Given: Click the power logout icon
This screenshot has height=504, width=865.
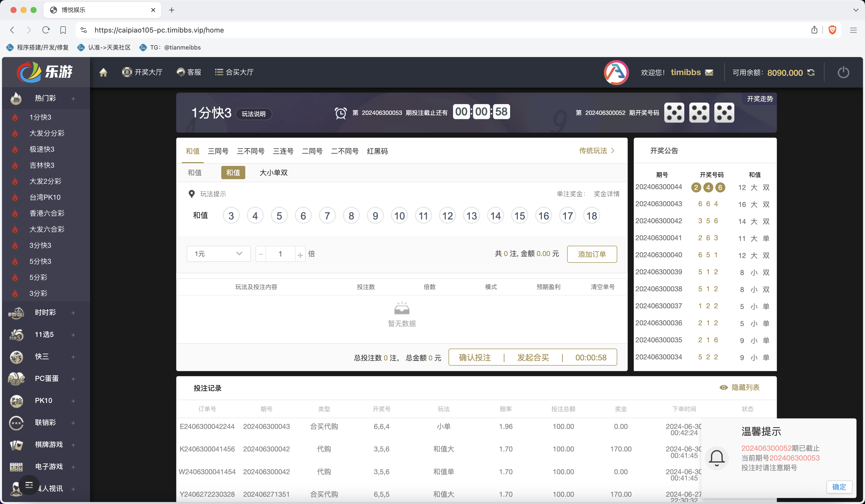Looking at the screenshot, I should [843, 72].
